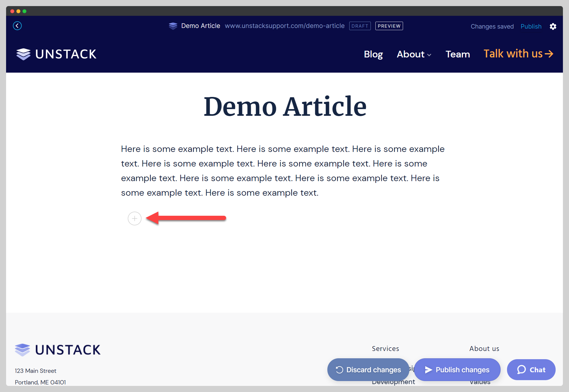Expand the About dropdown menu
569x392 pixels.
[414, 54]
